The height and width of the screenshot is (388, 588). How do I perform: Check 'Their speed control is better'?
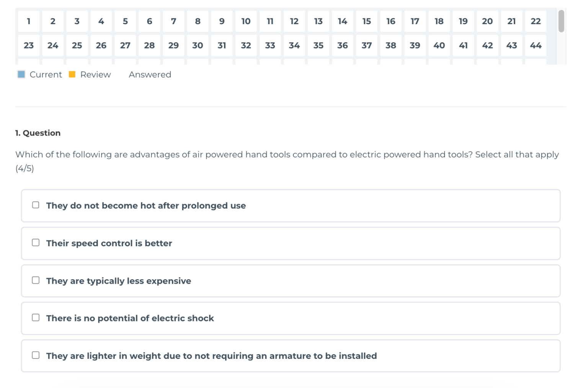click(36, 242)
